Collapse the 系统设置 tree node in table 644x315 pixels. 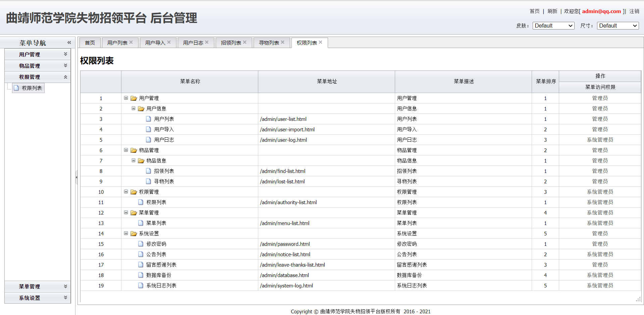tap(126, 233)
